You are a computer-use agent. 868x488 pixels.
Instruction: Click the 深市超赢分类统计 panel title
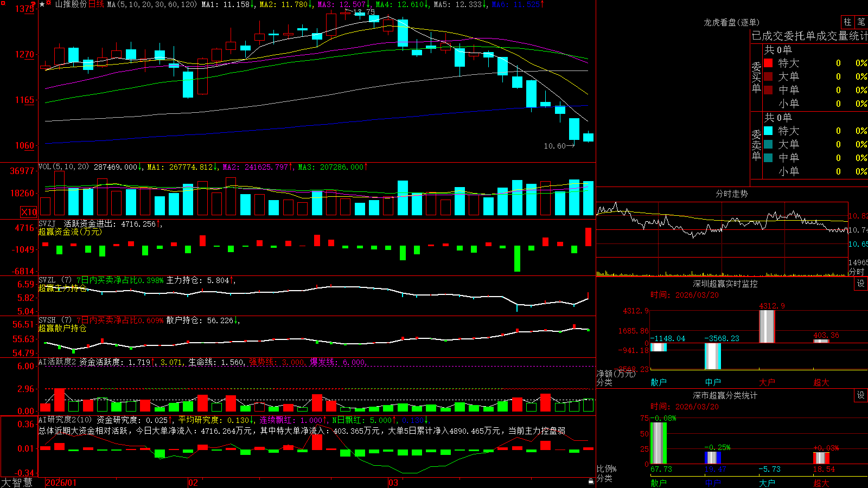(725, 395)
